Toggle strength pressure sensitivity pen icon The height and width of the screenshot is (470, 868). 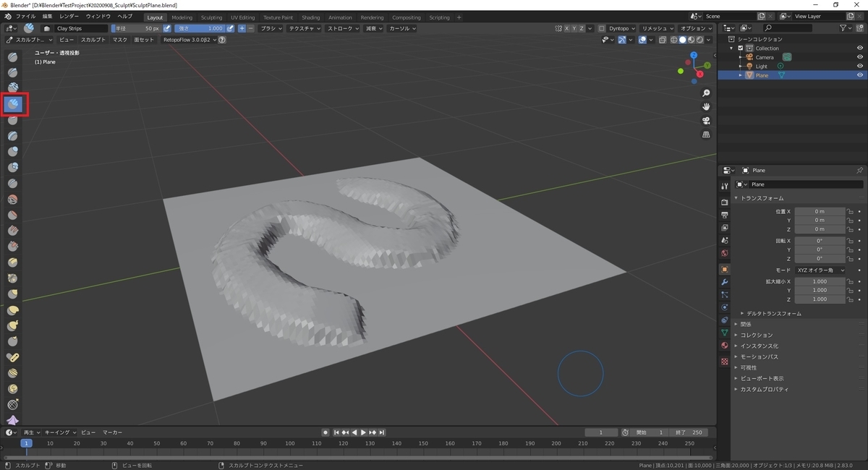[231, 28]
